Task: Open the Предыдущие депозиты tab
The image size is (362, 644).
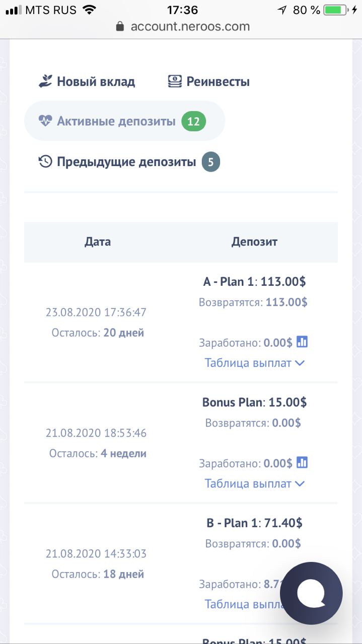Action: [x=129, y=162]
